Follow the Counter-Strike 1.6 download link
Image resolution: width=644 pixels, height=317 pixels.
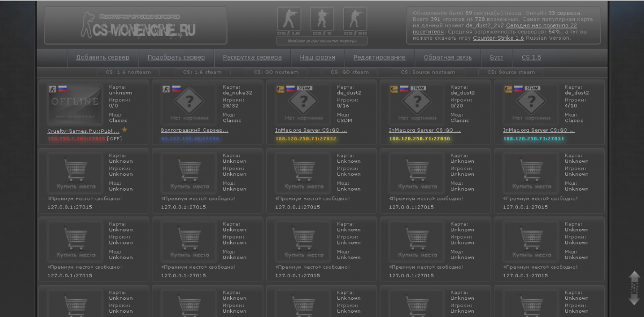pos(499,38)
